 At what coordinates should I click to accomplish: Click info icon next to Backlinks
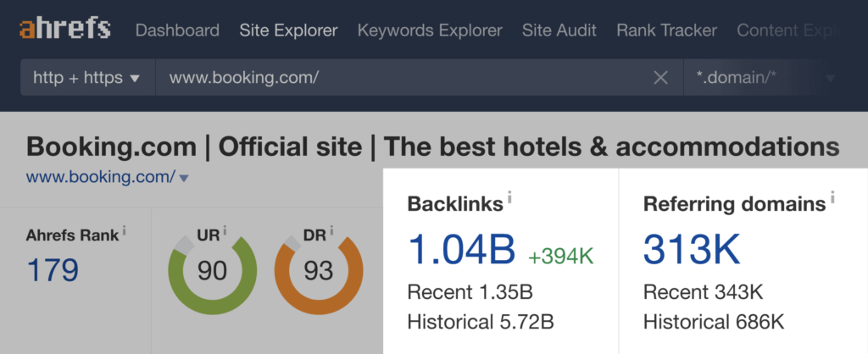click(510, 199)
